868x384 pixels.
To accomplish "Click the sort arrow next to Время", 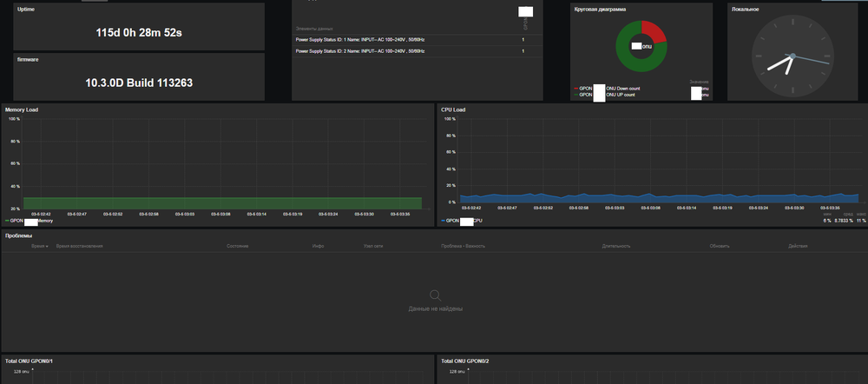I will coord(47,246).
